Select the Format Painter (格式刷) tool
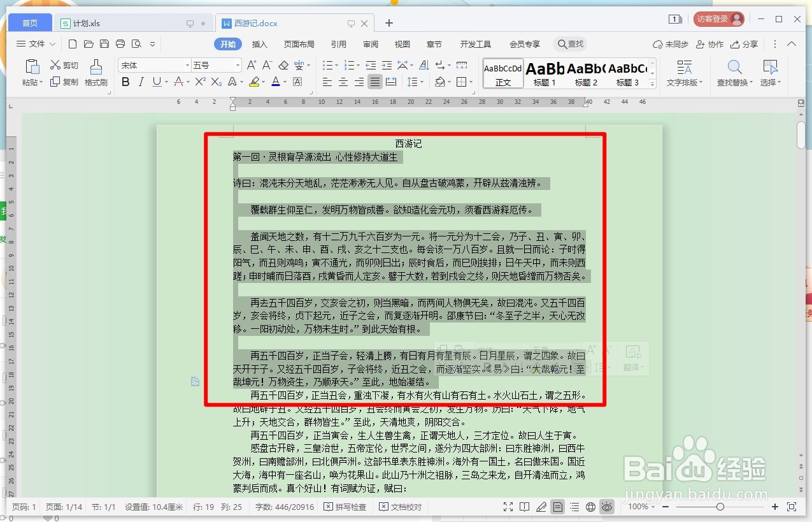The height and width of the screenshot is (522, 812). (96, 73)
